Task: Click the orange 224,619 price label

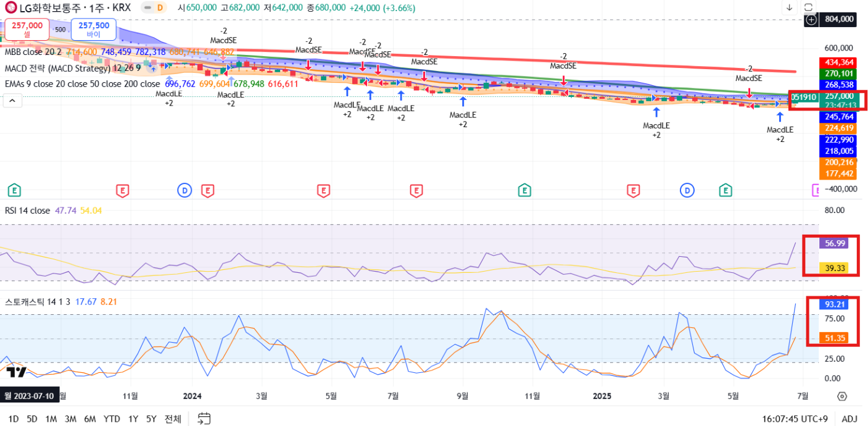Action: tap(837, 128)
